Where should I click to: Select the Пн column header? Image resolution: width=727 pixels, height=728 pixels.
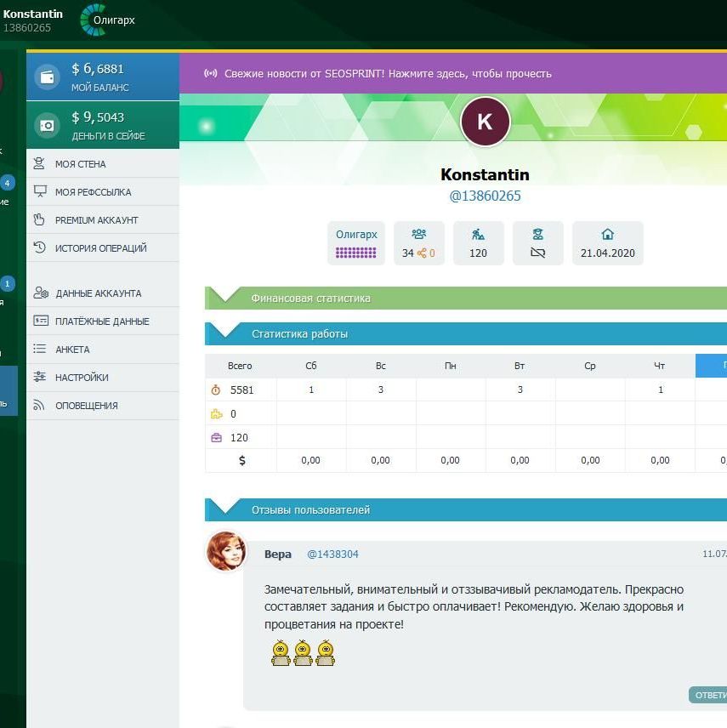451,366
